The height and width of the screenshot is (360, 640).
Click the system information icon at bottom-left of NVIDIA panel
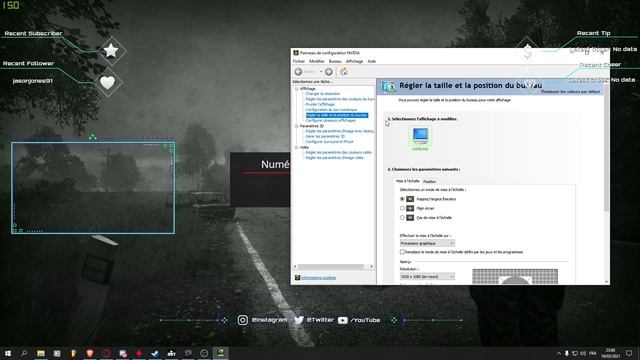tap(297, 278)
